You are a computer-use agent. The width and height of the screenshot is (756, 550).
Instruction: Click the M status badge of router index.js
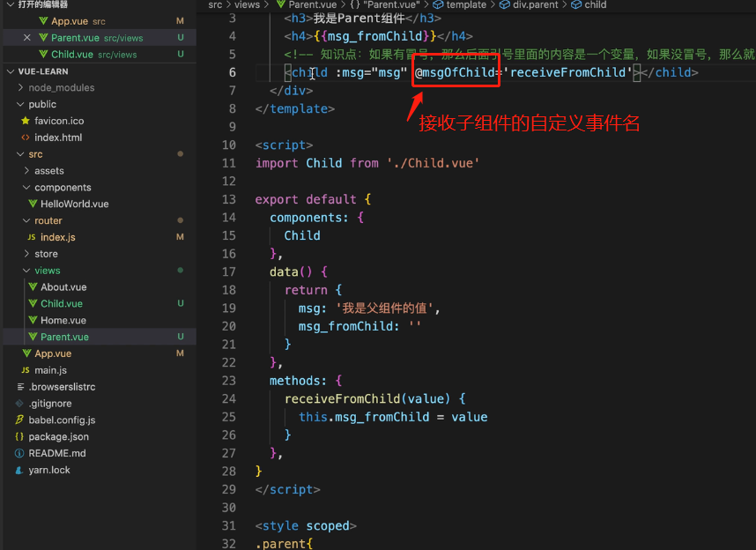pyautogui.click(x=180, y=237)
